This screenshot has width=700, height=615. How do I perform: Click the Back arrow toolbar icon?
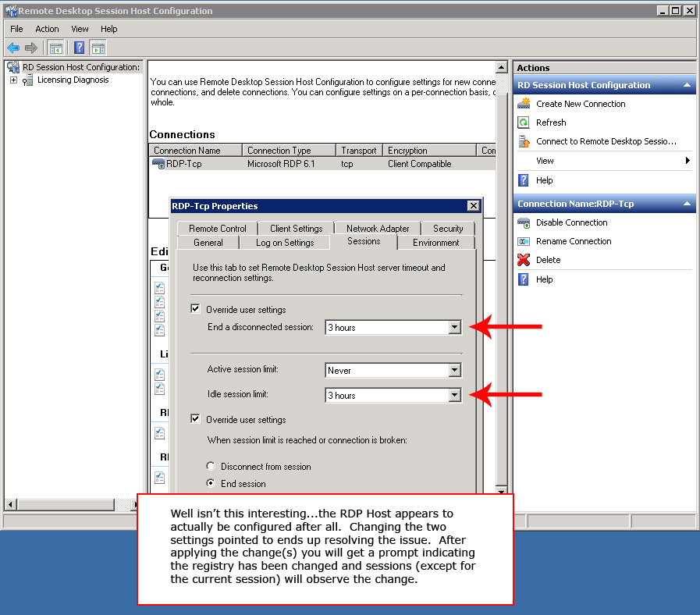[13, 48]
